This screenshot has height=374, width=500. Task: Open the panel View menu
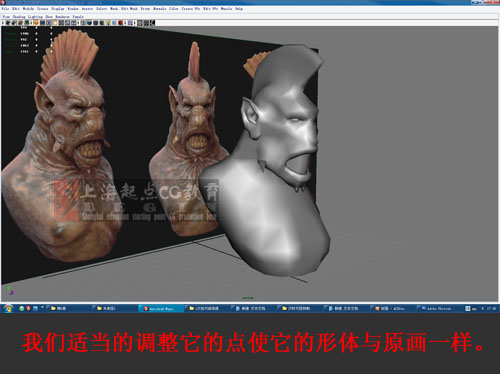click(x=6, y=17)
